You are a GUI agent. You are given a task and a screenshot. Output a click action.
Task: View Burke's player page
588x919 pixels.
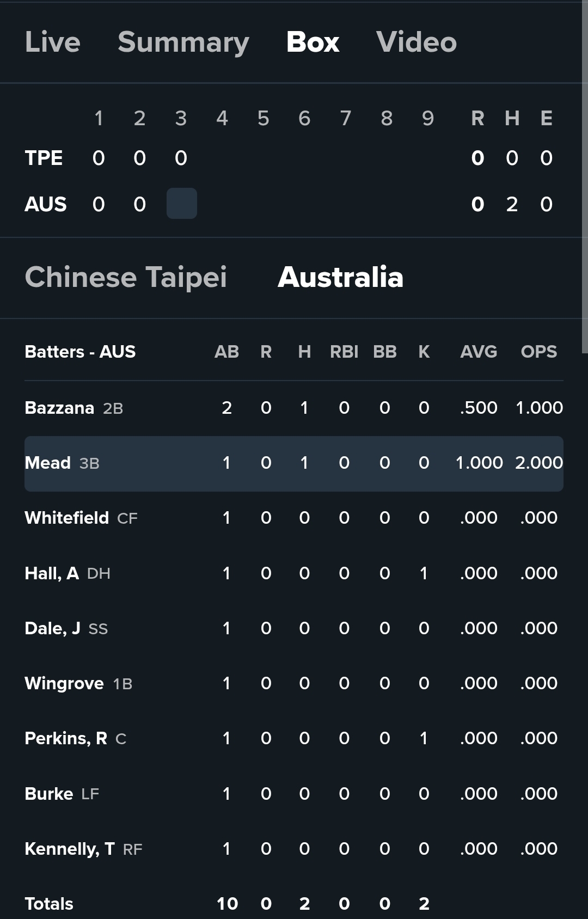pyautogui.click(x=49, y=794)
